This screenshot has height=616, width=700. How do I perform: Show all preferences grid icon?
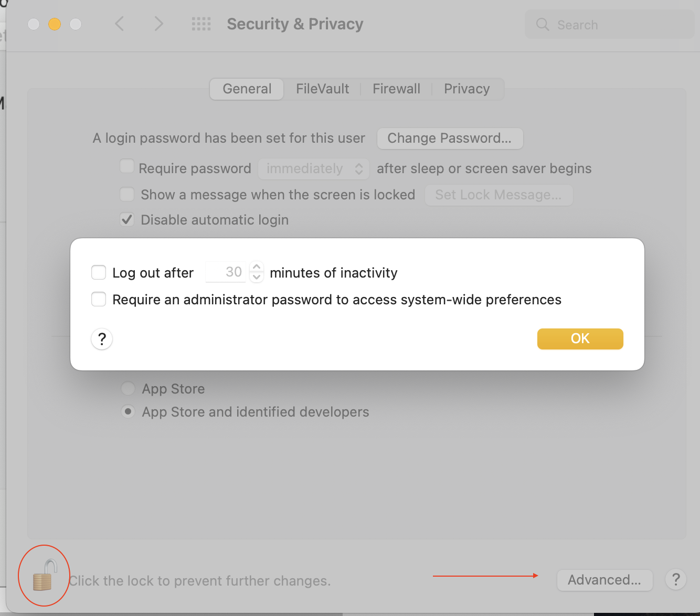click(x=201, y=24)
